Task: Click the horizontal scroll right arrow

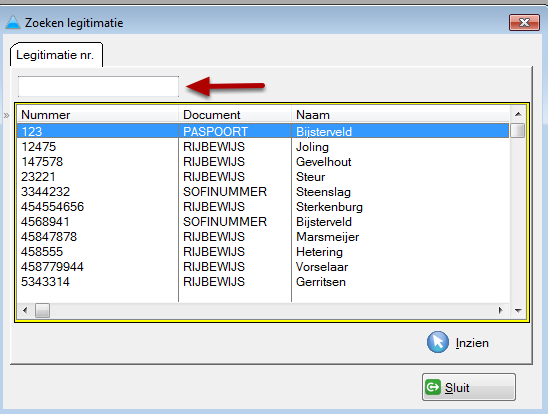Action: click(501, 310)
